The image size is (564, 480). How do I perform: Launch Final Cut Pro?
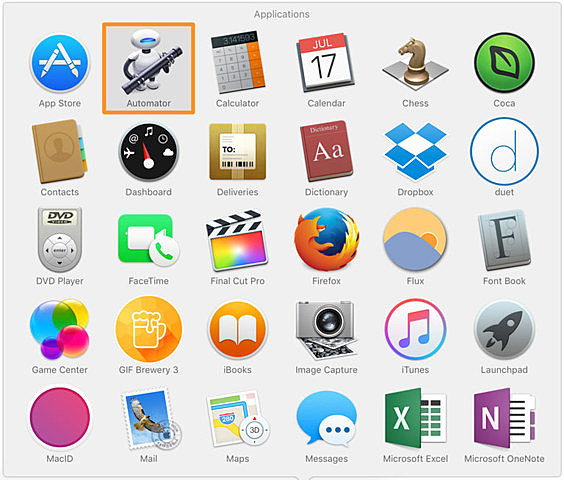point(237,240)
